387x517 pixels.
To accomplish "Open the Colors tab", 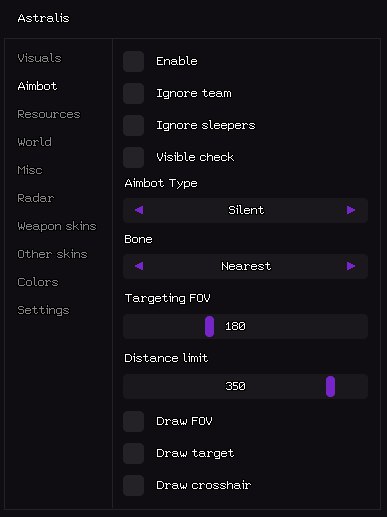I will click(x=38, y=282).
